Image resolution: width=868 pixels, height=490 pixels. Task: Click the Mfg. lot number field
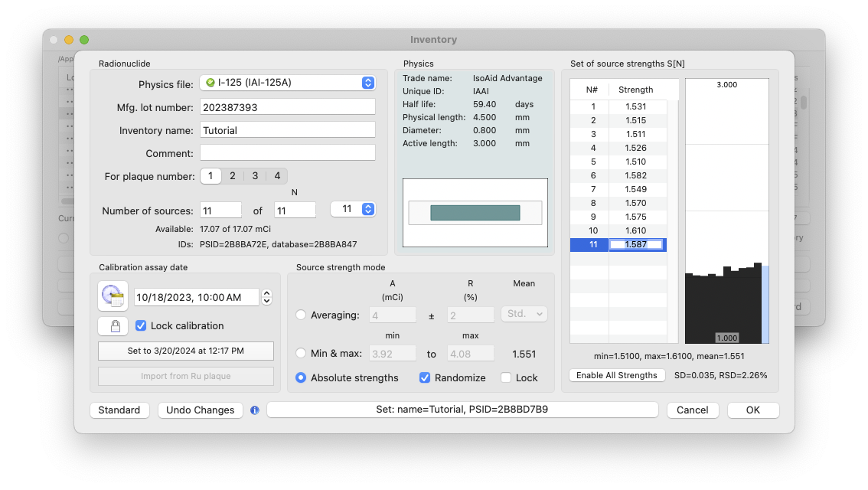point(288,107)
